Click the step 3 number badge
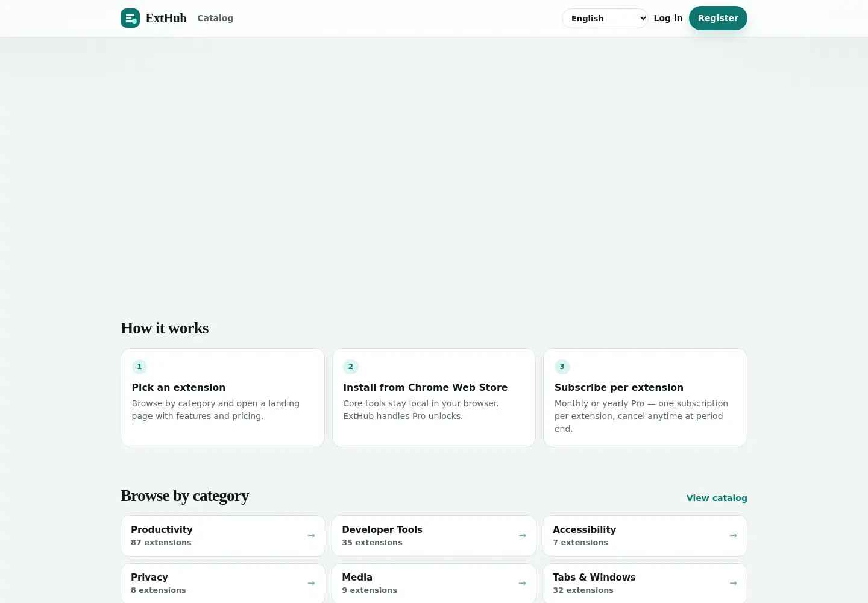 pos(562,367)
